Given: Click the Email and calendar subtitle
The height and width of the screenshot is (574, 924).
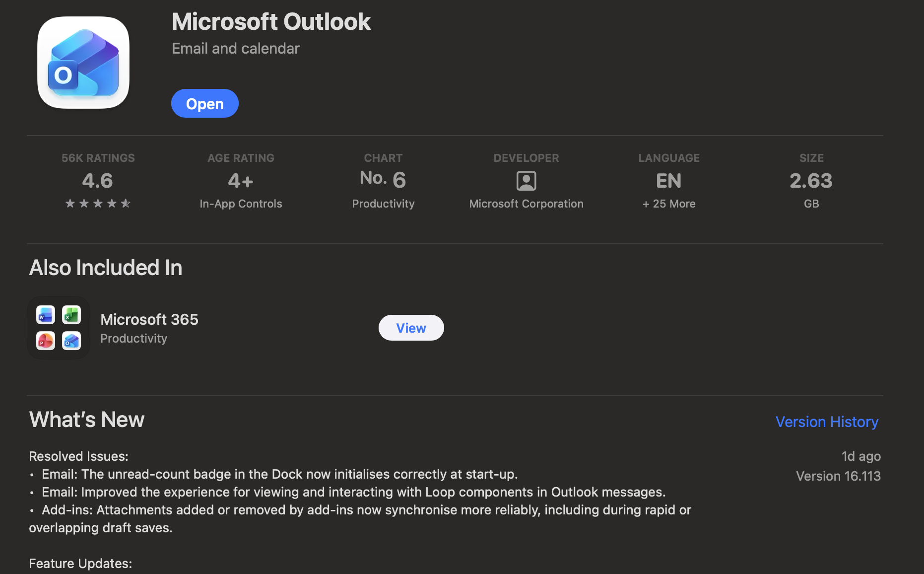Looking at the screenshot, I should coord(236,48).
